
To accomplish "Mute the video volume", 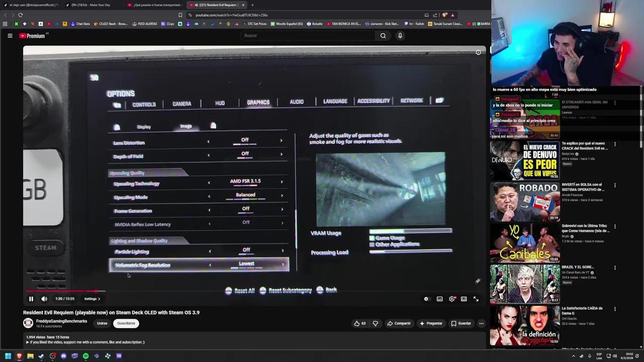I will coord(44,299).
